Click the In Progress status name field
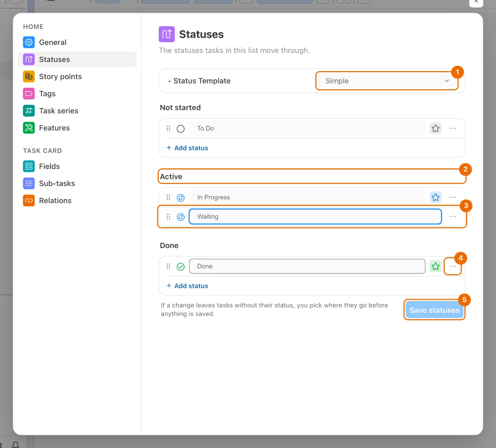The height and width of the screenshot is (448, 496). point(307,197)
